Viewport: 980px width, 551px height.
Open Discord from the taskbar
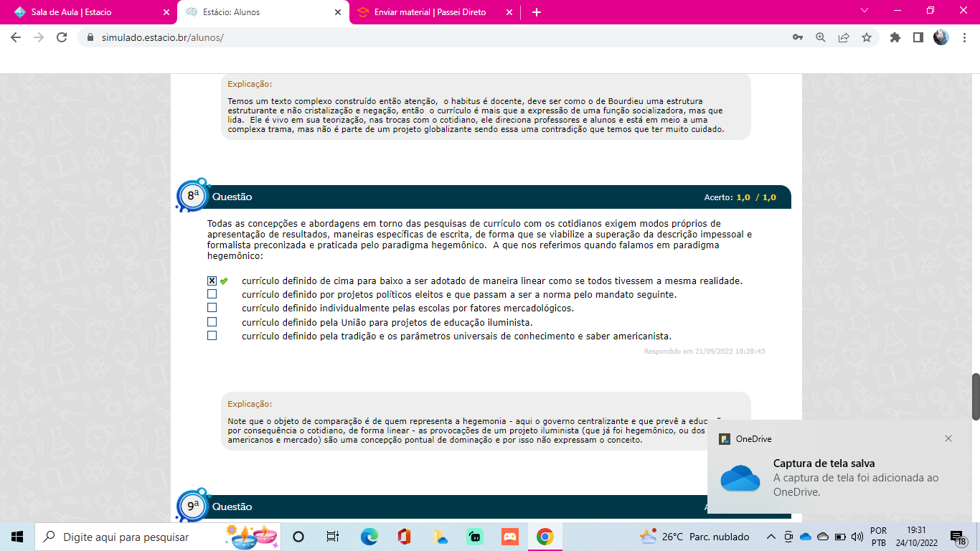(x=510, y=537)
